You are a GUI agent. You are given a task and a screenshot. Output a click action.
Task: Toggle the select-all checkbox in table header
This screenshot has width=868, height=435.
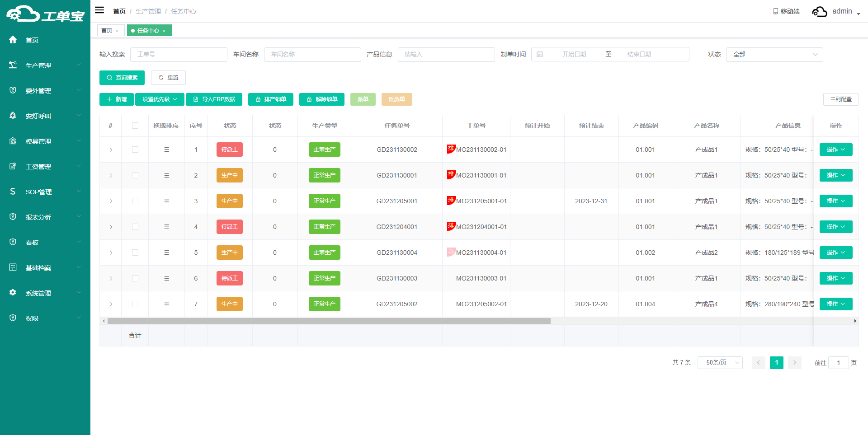tap(135, 126)
